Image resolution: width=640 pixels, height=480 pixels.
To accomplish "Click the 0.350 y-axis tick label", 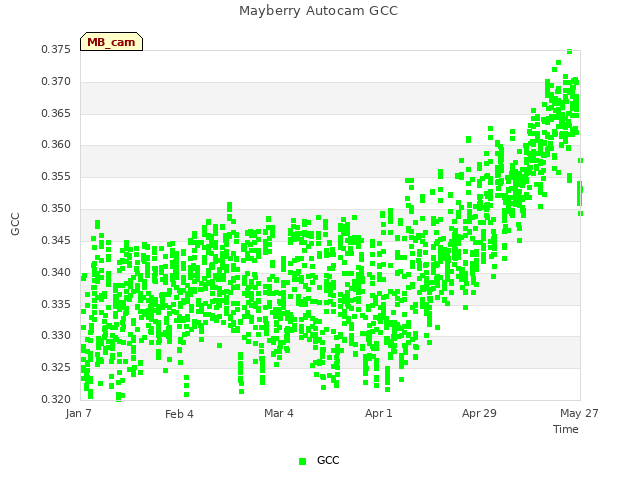I will (56, 209).
